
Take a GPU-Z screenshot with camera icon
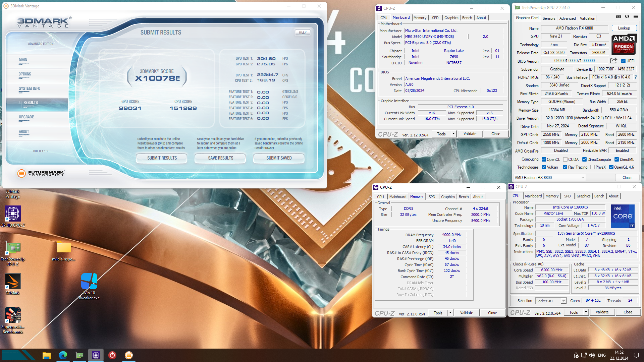click(619, 16)
